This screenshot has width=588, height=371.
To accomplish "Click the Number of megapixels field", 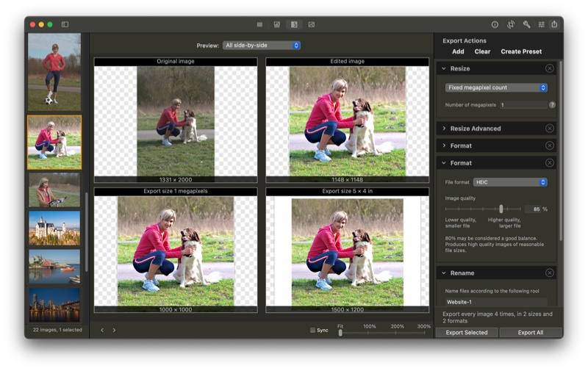I will 523,105.
